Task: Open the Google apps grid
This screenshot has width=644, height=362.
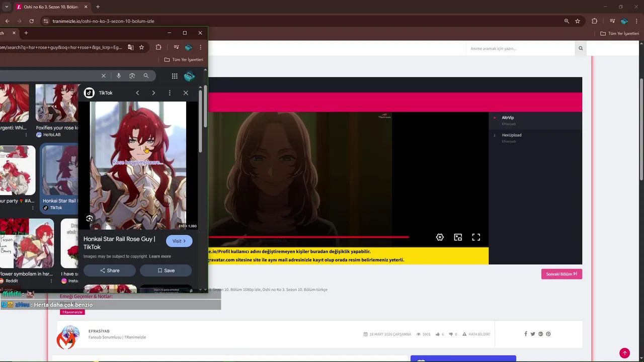Action: click(175, 76)
